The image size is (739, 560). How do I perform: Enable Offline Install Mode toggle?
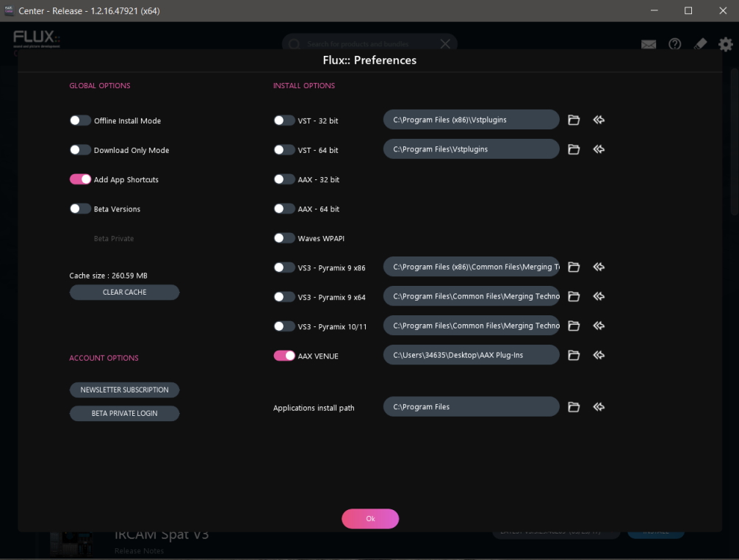coord(80,121)
